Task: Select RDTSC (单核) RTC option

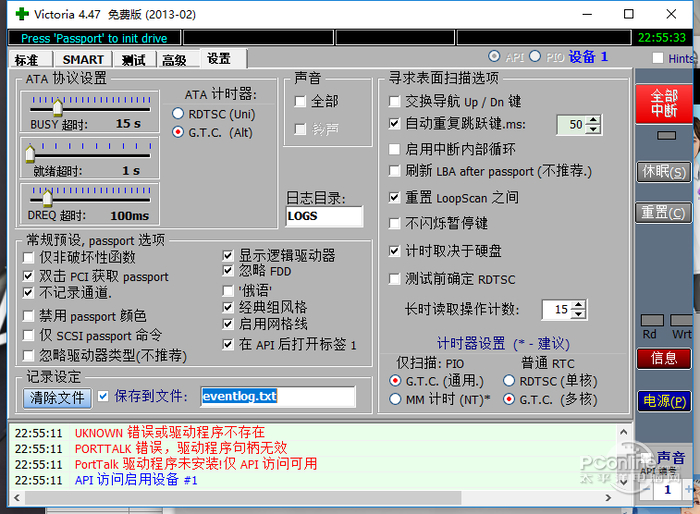Action: (x=509, y=380)
